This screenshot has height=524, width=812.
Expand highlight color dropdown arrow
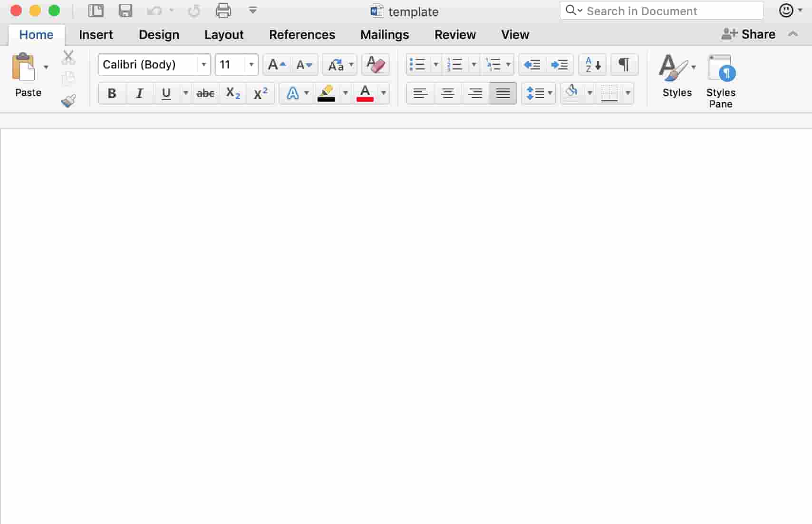point(346,93)
